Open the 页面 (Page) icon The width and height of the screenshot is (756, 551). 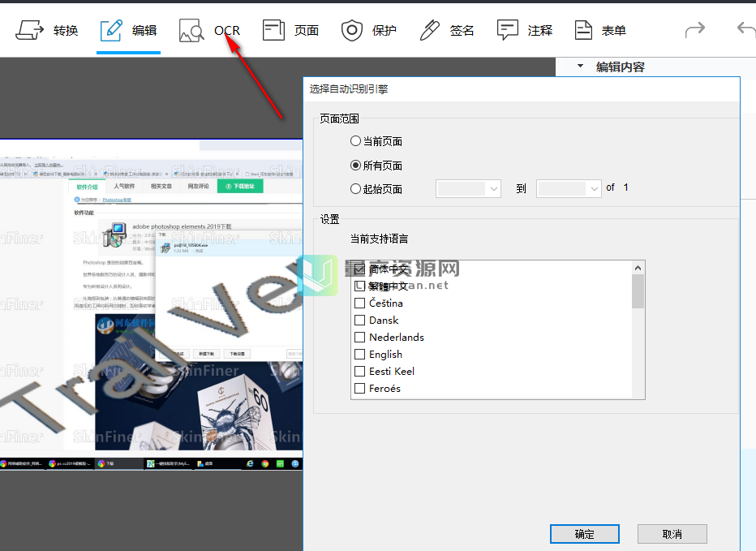tap(273, 30)
